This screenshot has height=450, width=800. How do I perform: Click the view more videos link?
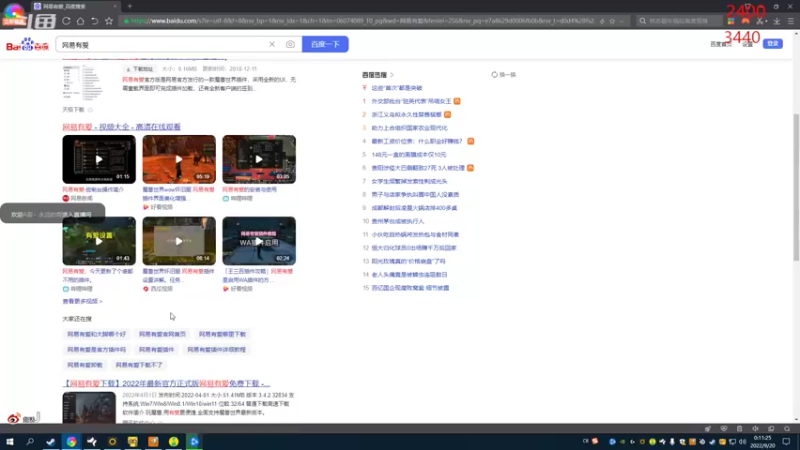(82, 301)
